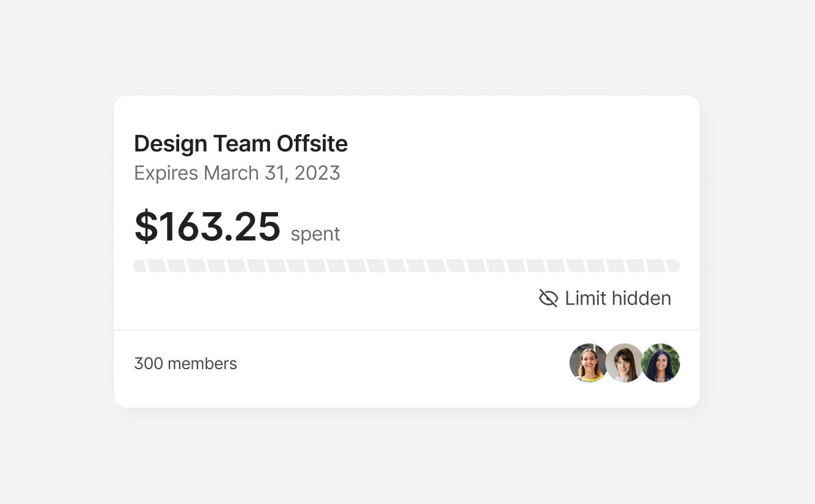
Task: Click the year "2023" in the expiry date
Action: coord(317,173)
